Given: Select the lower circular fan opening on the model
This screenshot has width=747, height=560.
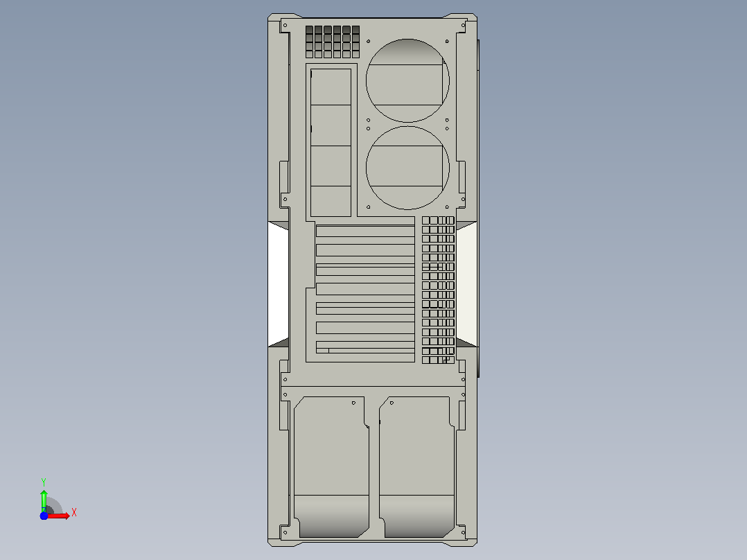Looking at the screenshot, I should click(407, 168).
